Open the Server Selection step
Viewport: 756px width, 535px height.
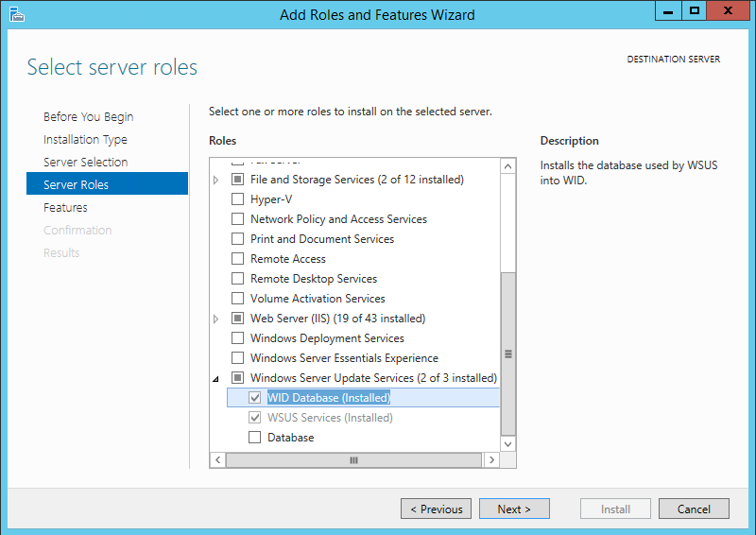click(85, 162)
